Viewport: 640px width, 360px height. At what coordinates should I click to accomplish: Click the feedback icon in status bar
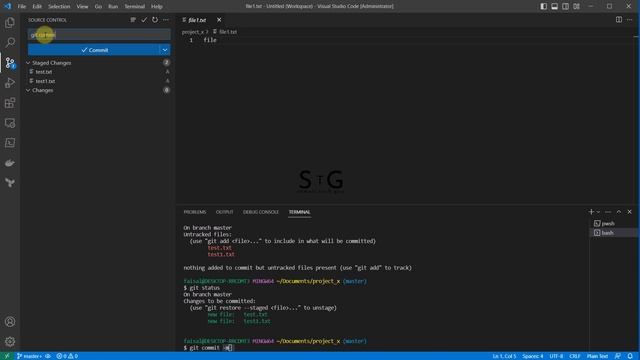[x=618, y=356]
